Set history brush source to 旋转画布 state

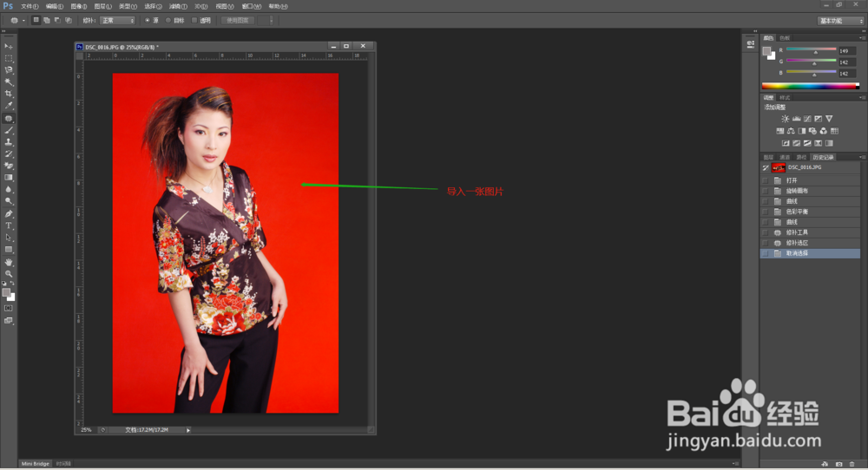[x=766, y=191]
